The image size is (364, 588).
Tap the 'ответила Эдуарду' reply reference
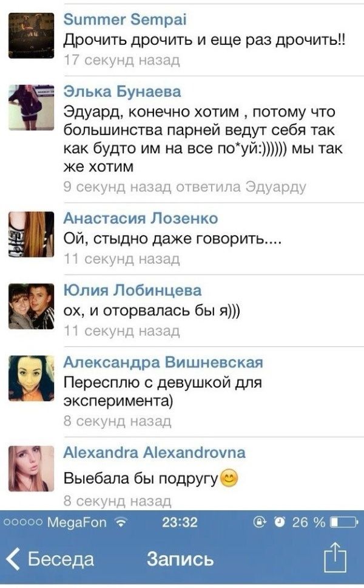click(x=241, y=186)
